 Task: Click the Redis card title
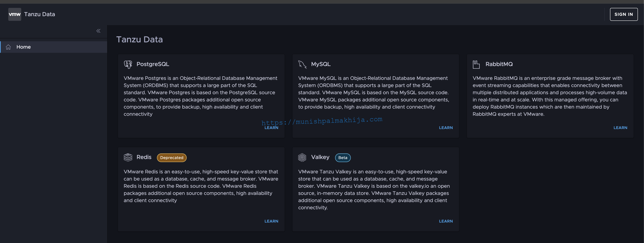click(144, 157)
